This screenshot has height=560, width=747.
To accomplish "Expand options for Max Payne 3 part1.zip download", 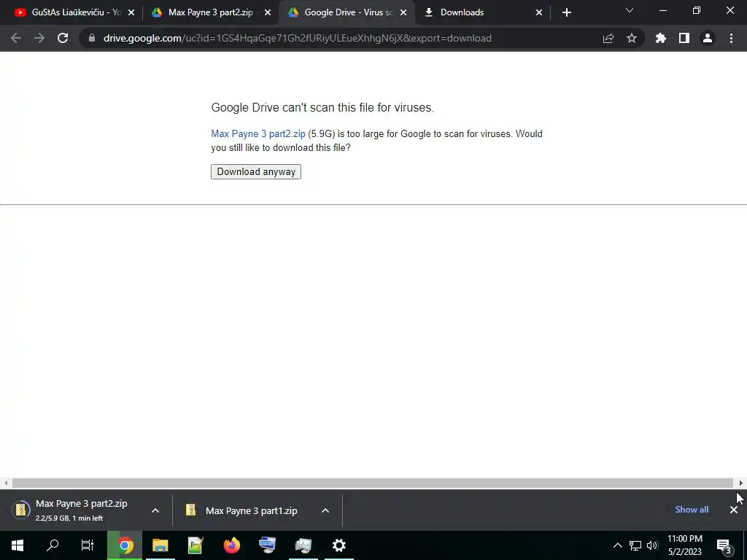I will pyautogui.click(x=325, y=510).
